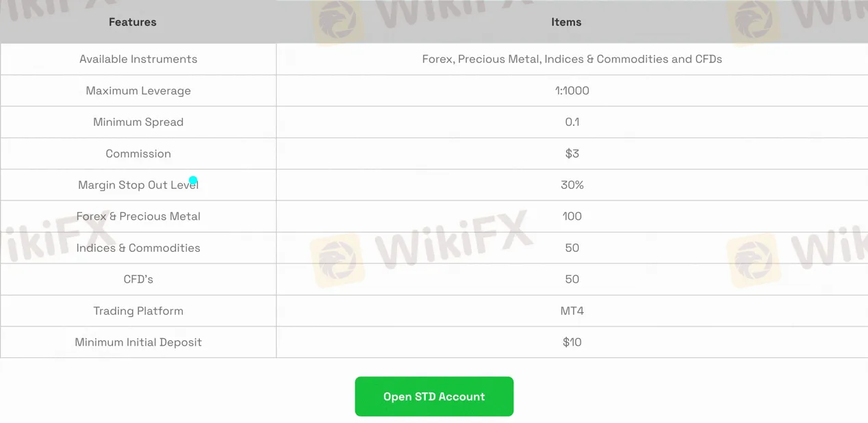Click the Minimum Initial Deposit label
This screenshot has width=868, height=423.
138,342
